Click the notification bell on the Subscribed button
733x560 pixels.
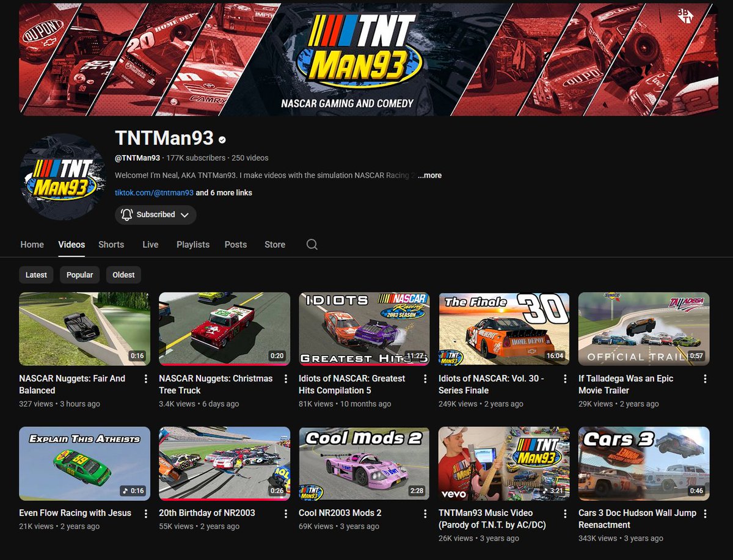click(127, 214)
